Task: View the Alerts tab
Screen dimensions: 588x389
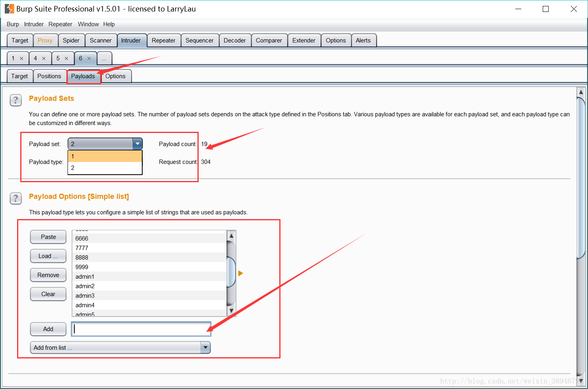Action: click(363, 40)
